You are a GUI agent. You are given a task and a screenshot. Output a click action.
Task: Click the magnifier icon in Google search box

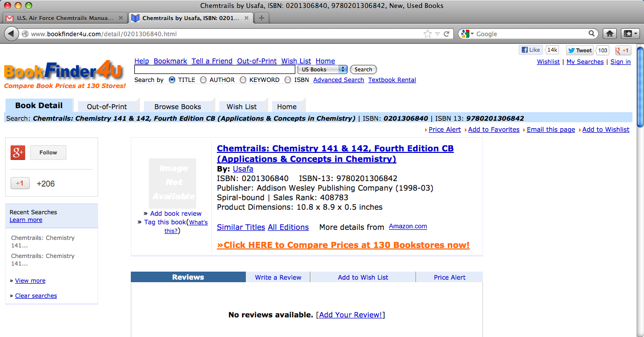pyautogui.click(x=592, y=34)
